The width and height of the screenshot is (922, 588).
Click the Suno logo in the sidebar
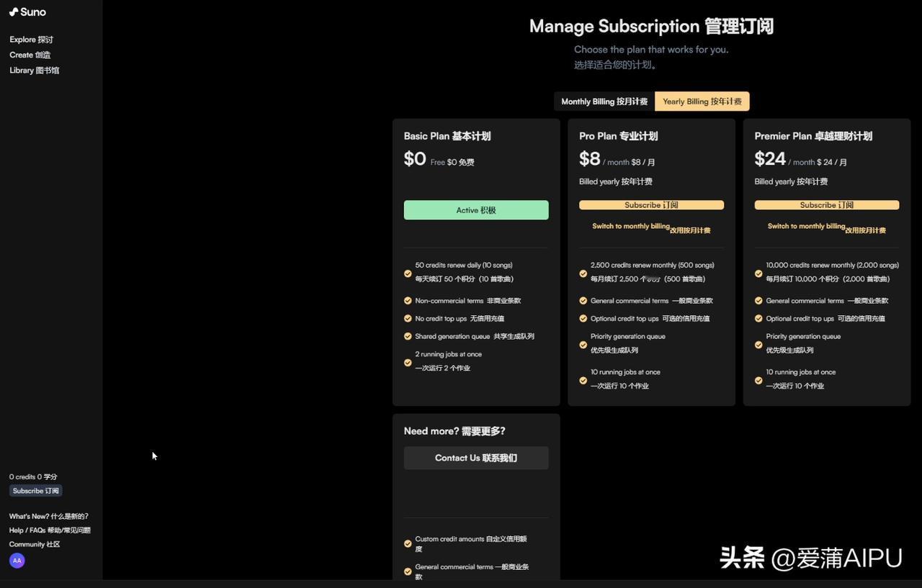27,12
